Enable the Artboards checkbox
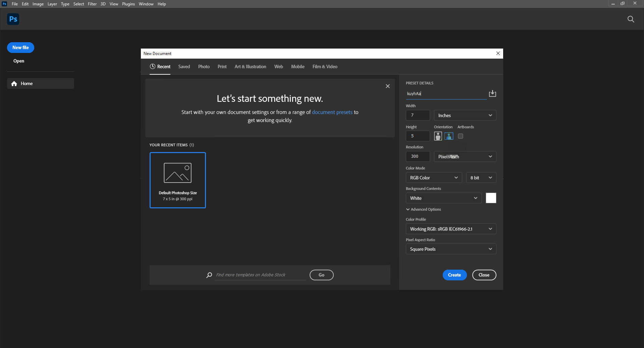The image size is (644, 348). [x=461, y=136]
